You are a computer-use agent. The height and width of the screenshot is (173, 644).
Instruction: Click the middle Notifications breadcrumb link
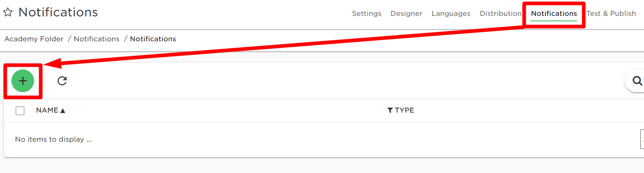pyautogui.click(x=96, y=39)
